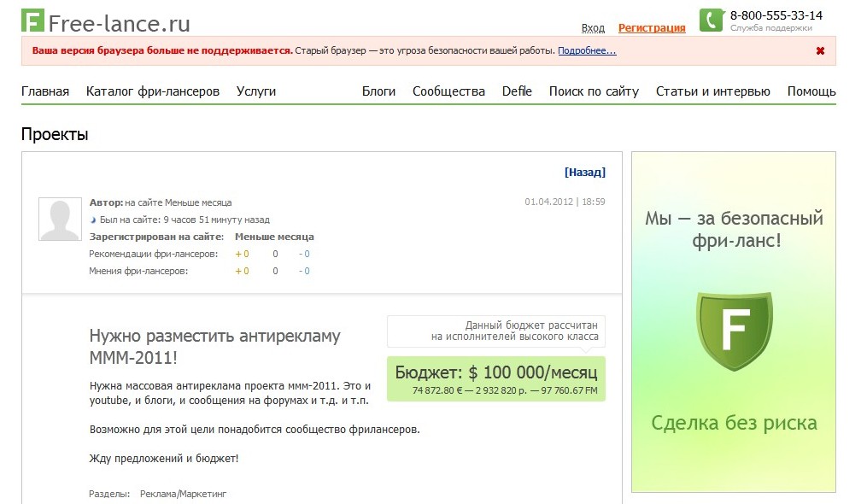Dismiss the browser warning with red X
Screen dimensions: 867x504
pos(820,51)
